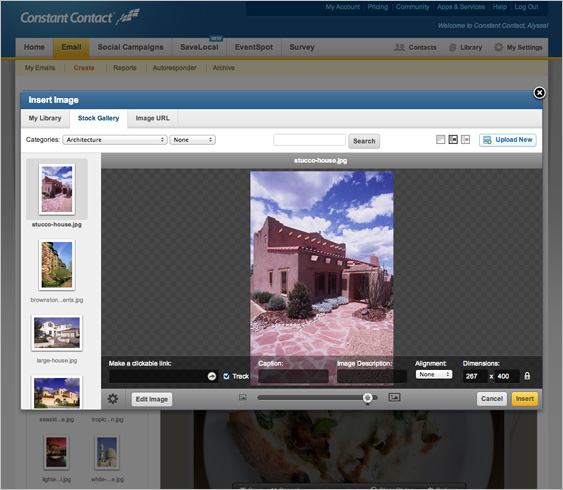The height and width of the screenshot is (490, 563).
Task: Select the large-house.jpg thumbnail
Action: point(57,333)
